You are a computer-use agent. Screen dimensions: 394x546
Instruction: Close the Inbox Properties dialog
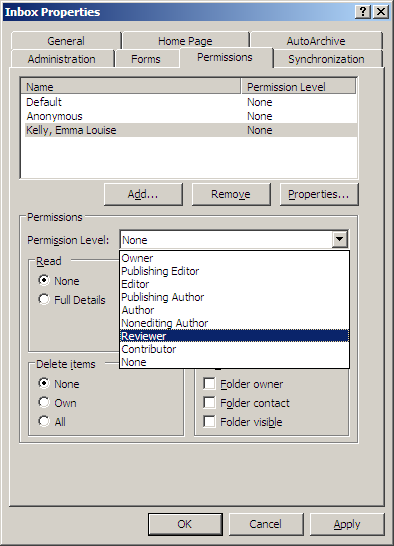(381, 12)
